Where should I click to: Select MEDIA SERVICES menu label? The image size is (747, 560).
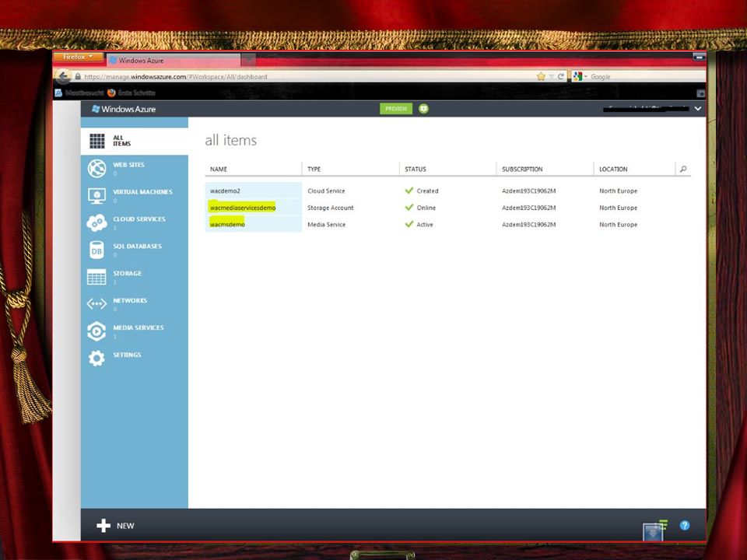[139, 327]
